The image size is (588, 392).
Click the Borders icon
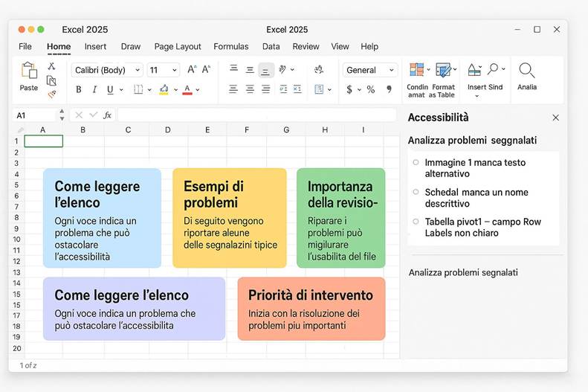click(138, 89)
